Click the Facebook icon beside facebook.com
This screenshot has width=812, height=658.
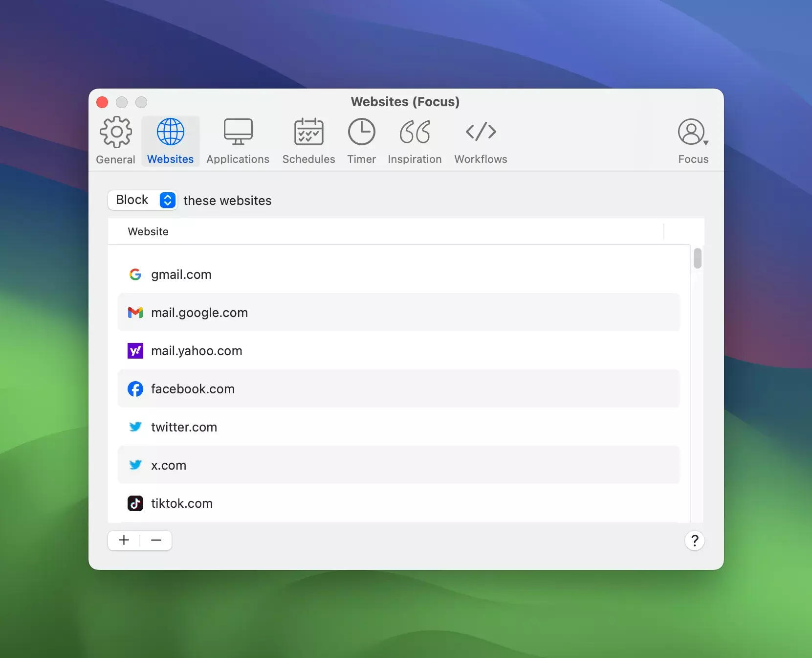(135, 389)
